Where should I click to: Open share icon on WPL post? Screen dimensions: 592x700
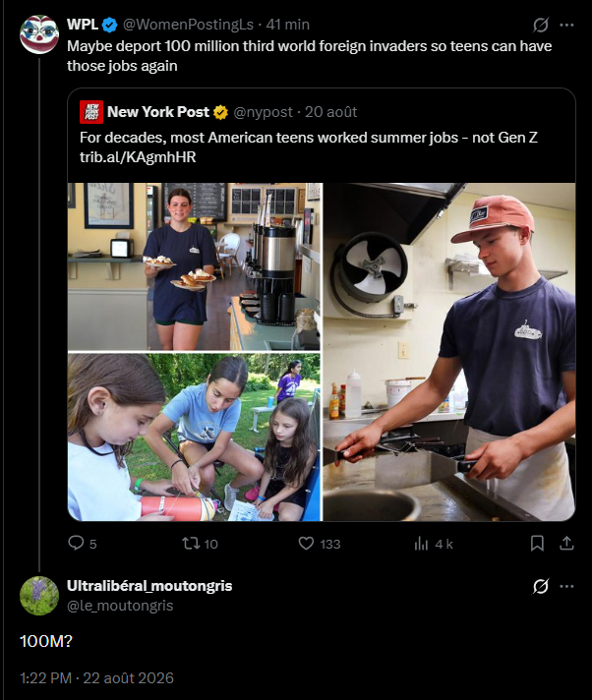pos(566,543)
